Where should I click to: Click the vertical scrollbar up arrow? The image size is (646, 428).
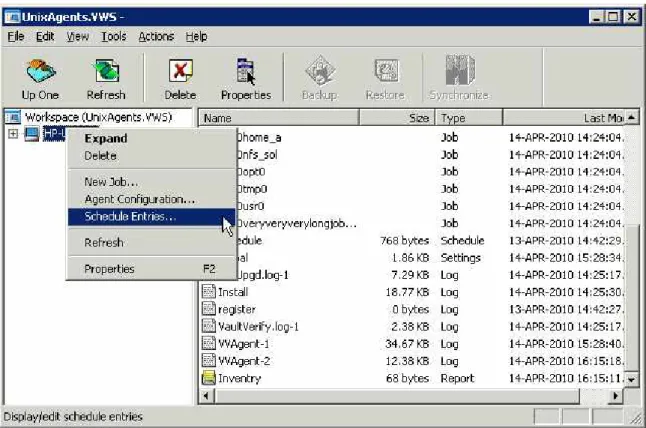click(632, 118)
